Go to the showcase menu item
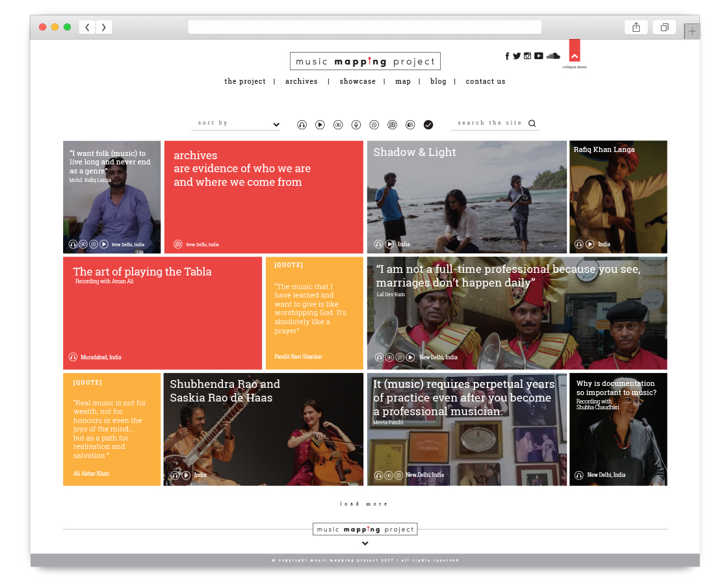 [x=357, y=81]
